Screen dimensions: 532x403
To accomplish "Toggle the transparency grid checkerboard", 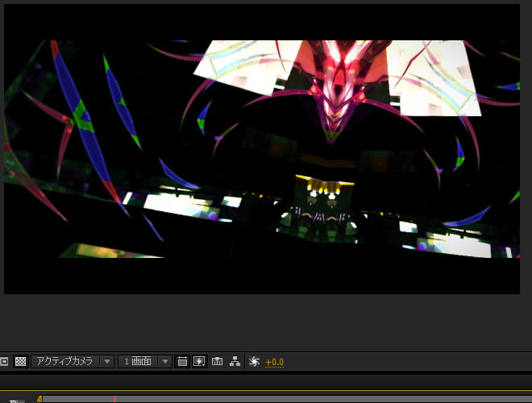I will click(x=20, y=362).
